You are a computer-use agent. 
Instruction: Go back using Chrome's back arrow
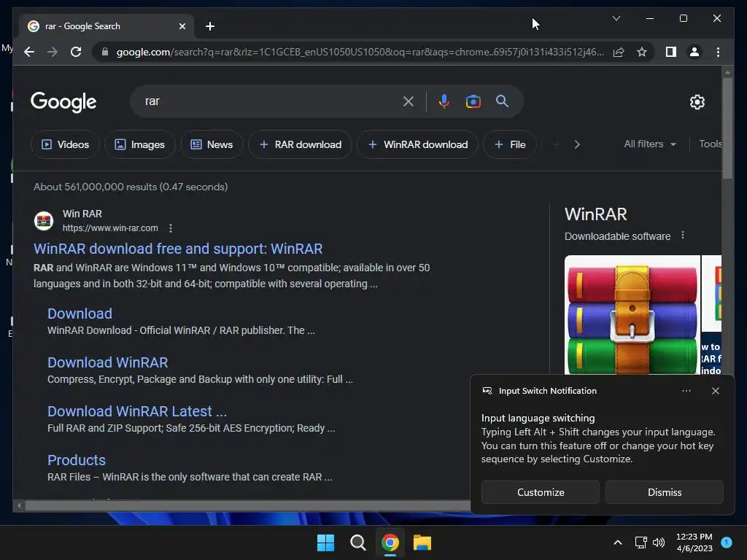(x=29, y=52)
